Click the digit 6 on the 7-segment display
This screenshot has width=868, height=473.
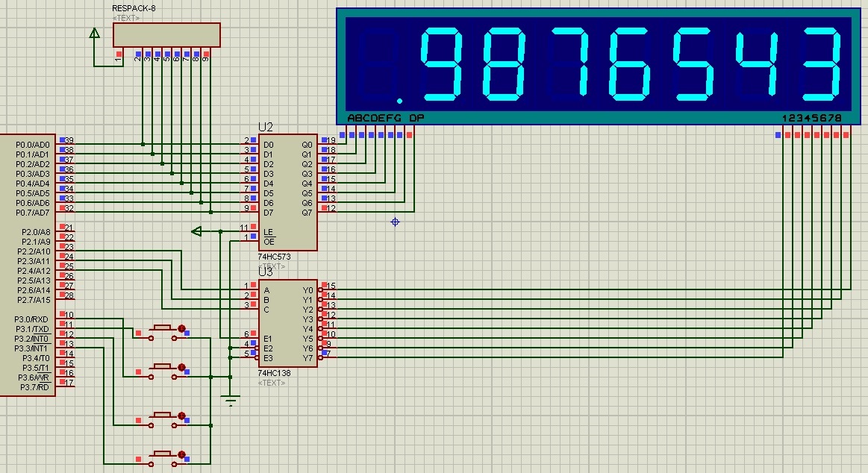631,64
